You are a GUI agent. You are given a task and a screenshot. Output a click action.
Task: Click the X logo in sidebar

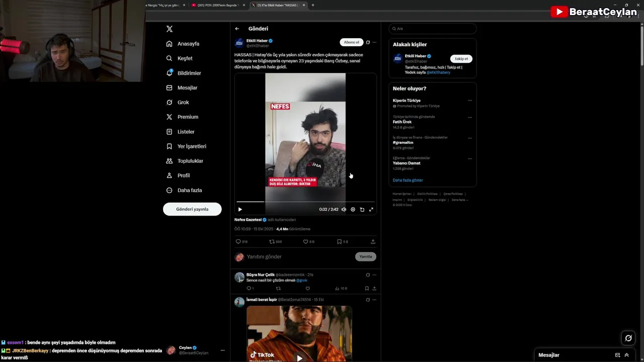(170, 29)
